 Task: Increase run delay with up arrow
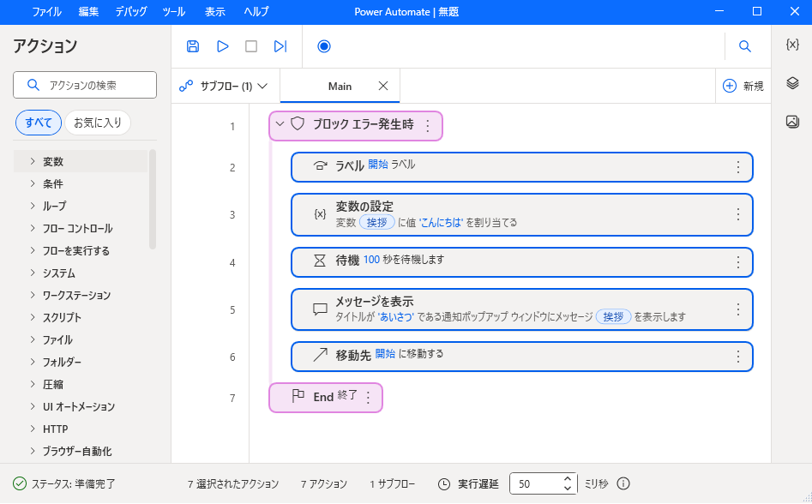click(567, 479)
